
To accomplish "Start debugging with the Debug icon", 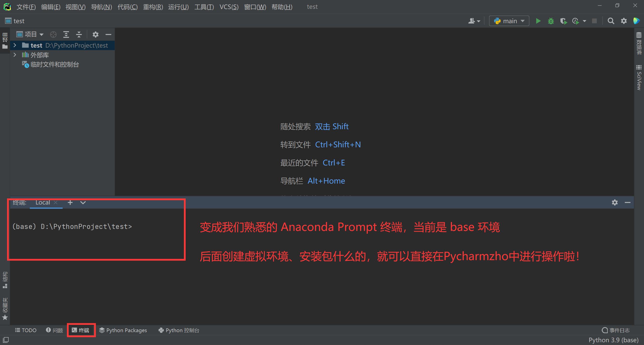I will pos(551,21).
